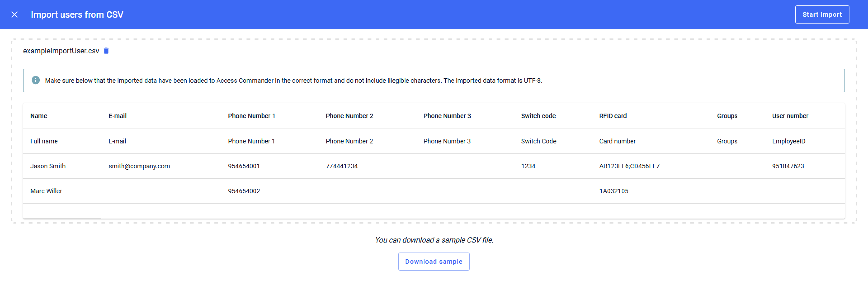
Task: Click the info icon in the UTF-8 notice
Action: pyautogui.click(x=36, y=80)
